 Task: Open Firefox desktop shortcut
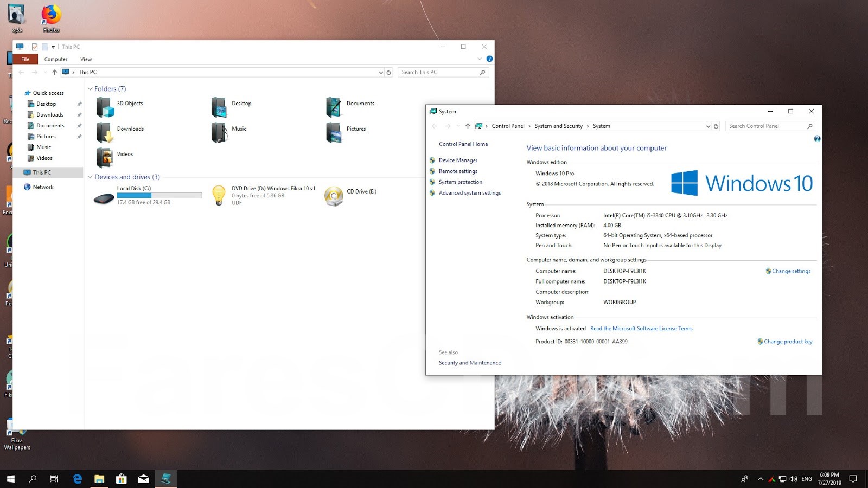51,18
